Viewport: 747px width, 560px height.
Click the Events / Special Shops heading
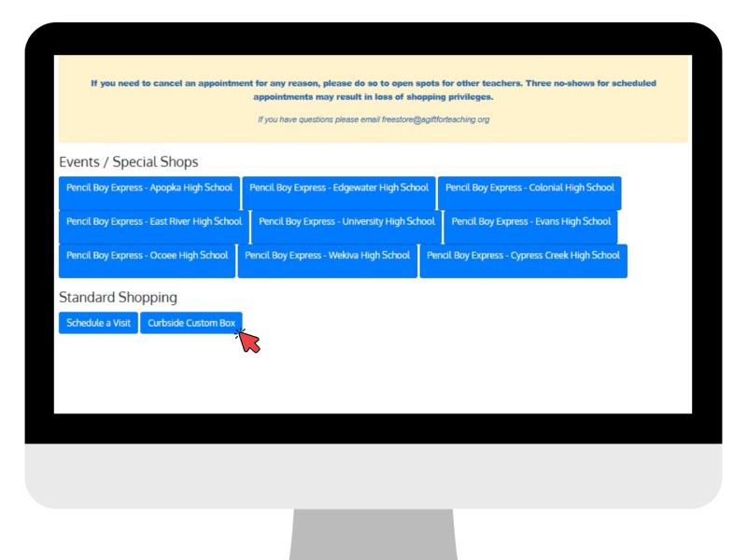(x=128, y=161)
